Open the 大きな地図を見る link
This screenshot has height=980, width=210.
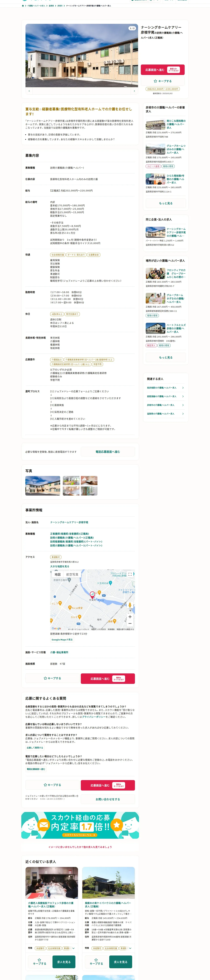pos(60,566)
